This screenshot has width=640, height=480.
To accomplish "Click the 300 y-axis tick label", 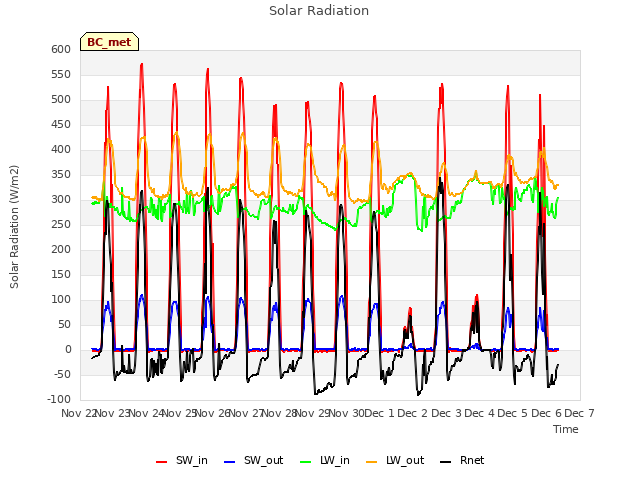I will pyautogui.click(x=61, y=200).
